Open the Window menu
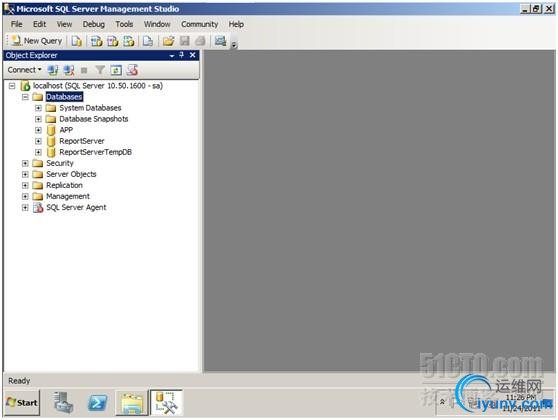558x420 pixels. pyautogui.click(x=157, y=24)
